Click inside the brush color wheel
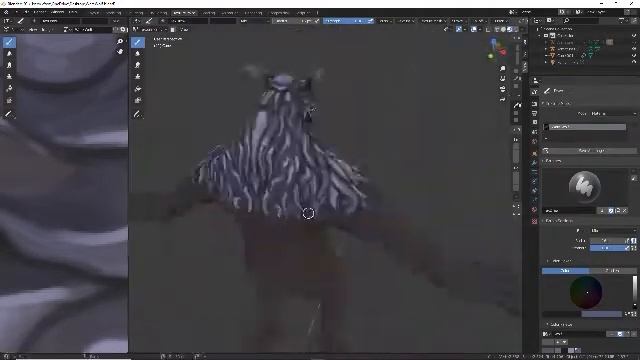Screen dimensions: 640x360 point(586,292)
